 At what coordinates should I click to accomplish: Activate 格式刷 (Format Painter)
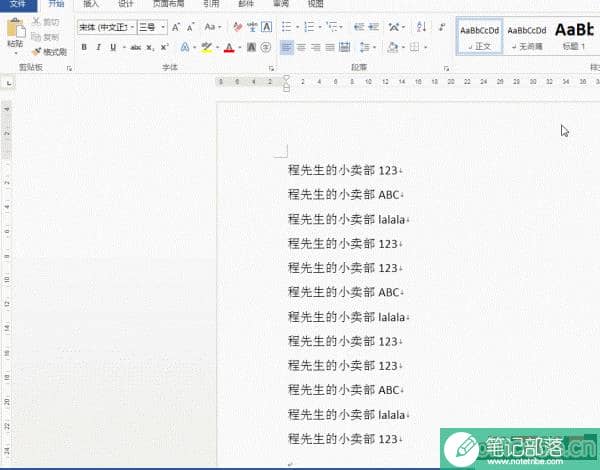(49, 52)
